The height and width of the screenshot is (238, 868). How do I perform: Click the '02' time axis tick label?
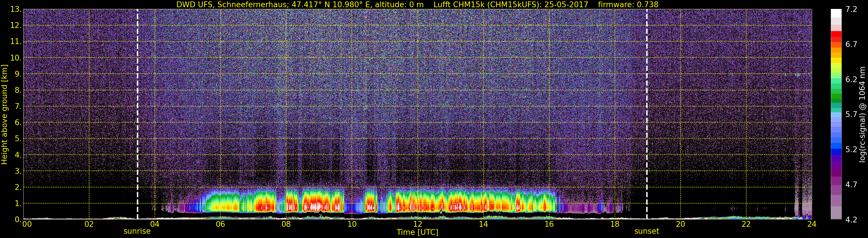[89, 224]
